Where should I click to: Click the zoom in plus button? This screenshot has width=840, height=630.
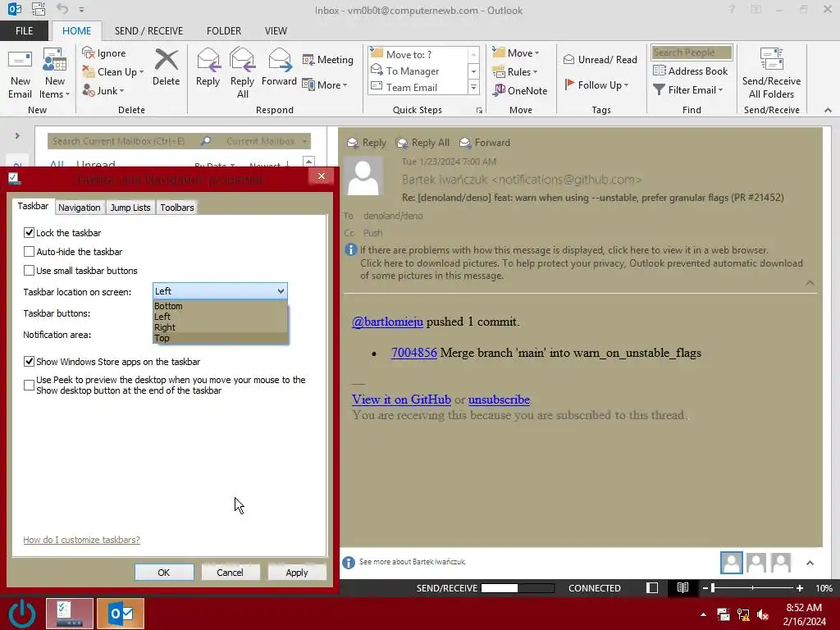[x=800, y=587]
